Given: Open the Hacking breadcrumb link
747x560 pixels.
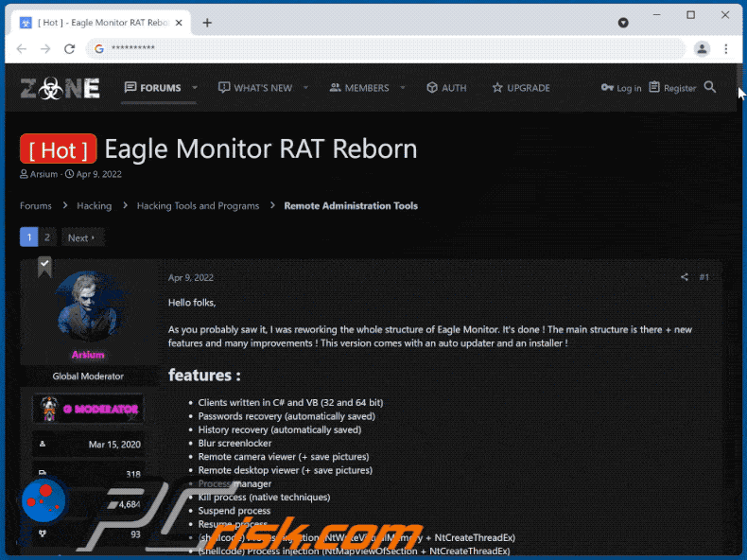Looking at the screenshot, I should point(95,206).
